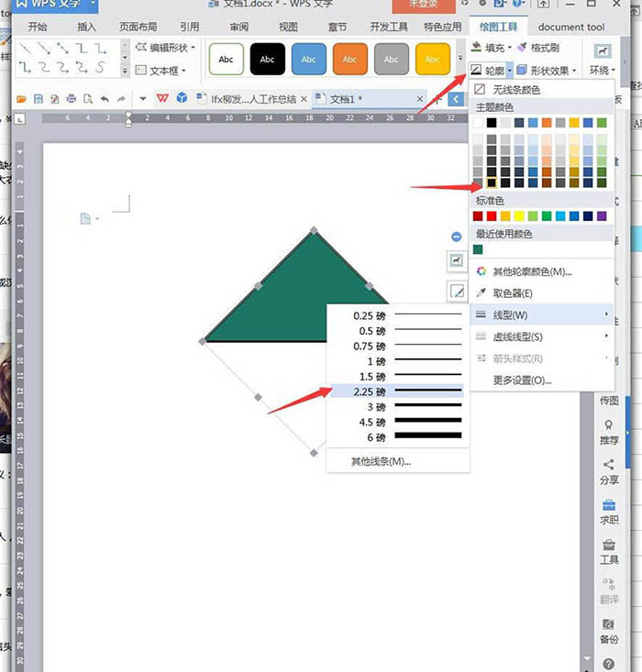Set line weight to 1 磅
This screenshot has width=642, height=672.
coord(397,361)
